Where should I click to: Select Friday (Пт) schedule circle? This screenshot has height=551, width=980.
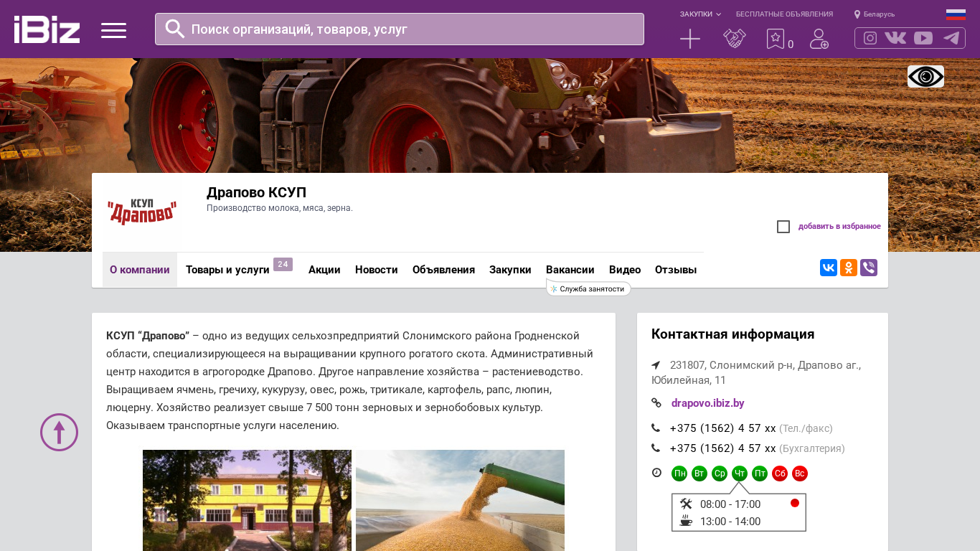click(760, 474)
